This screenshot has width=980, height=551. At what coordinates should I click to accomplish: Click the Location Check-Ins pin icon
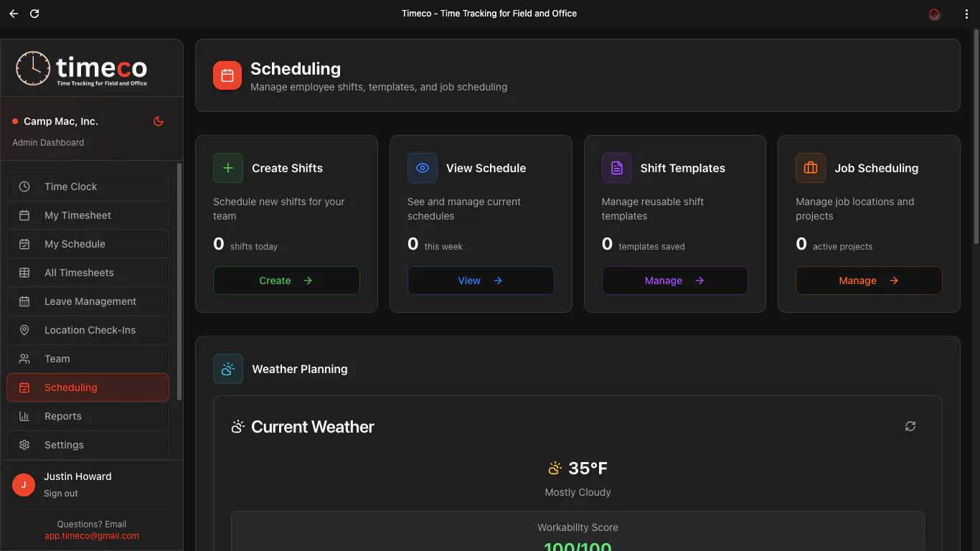click(24, 330)
